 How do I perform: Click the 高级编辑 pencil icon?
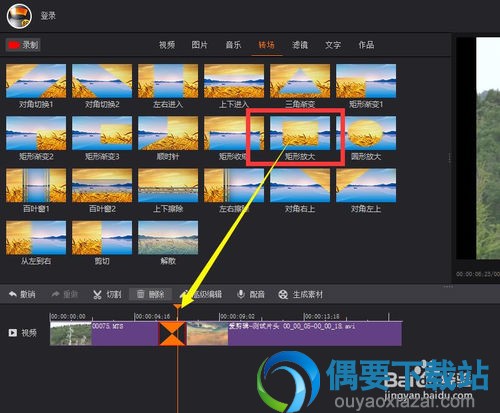[183, 294]
